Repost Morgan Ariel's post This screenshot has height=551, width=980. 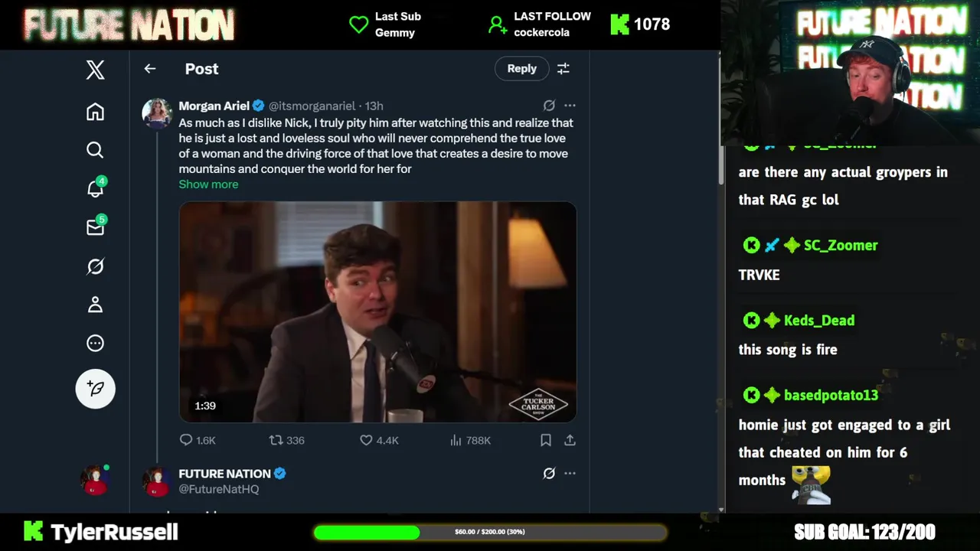276,440
